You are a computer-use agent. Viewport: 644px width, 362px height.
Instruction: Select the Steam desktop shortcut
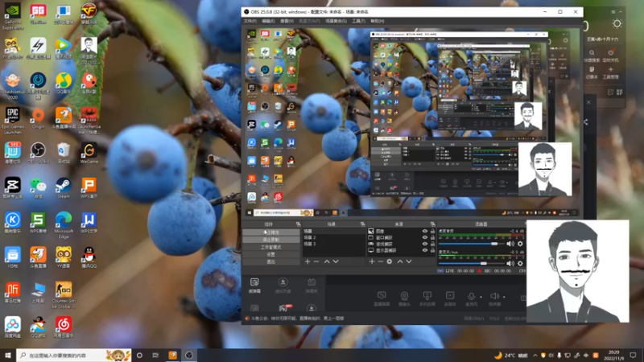click(x=64, y=187)
